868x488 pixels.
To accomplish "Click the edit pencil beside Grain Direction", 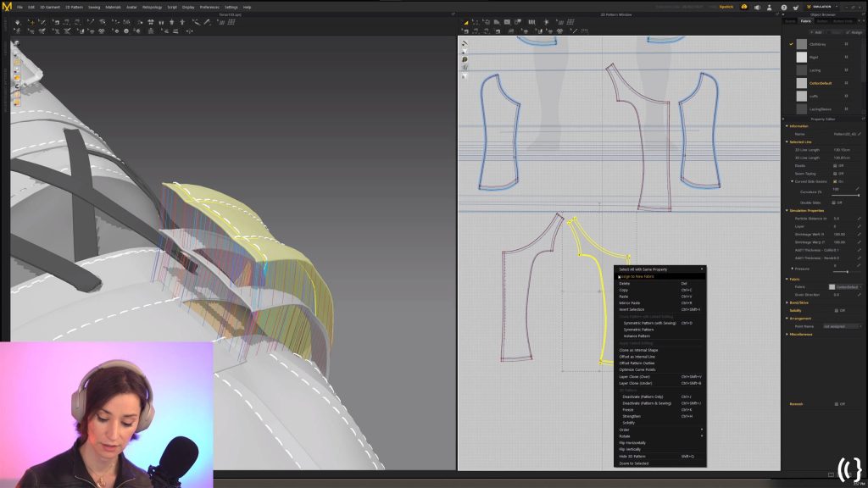I will (860, 294).
